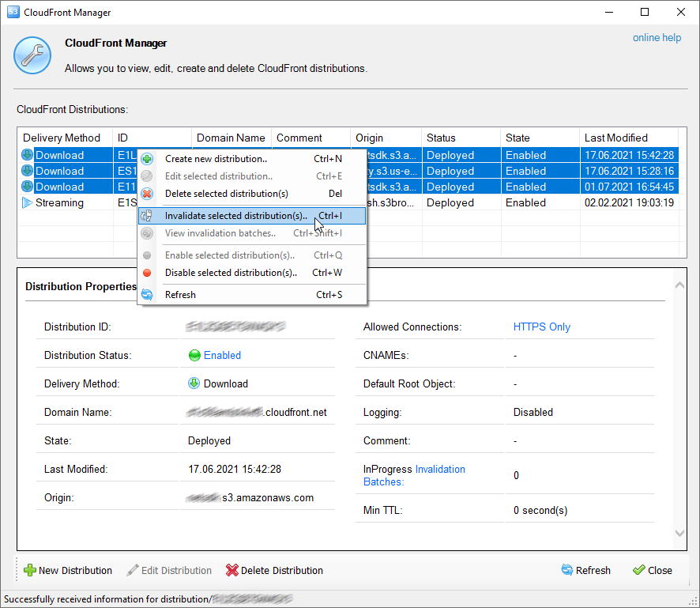700x608 pixels.
Task: Click the CloudFront Manager wrench logo
Action: pyautogui.click(x=32, y=55)
